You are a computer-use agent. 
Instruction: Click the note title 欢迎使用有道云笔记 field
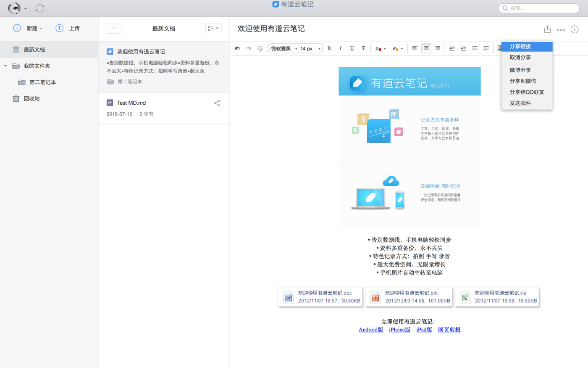271,29
